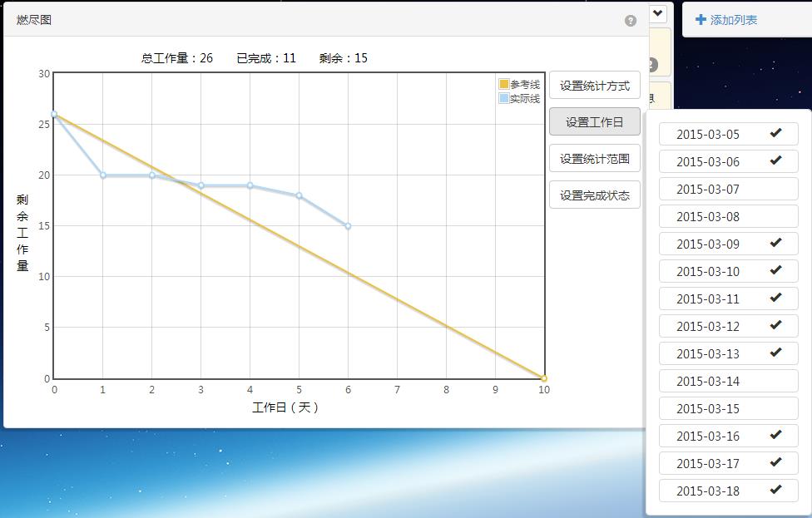Click actual-line data point at day 5

tap(299, 195)
